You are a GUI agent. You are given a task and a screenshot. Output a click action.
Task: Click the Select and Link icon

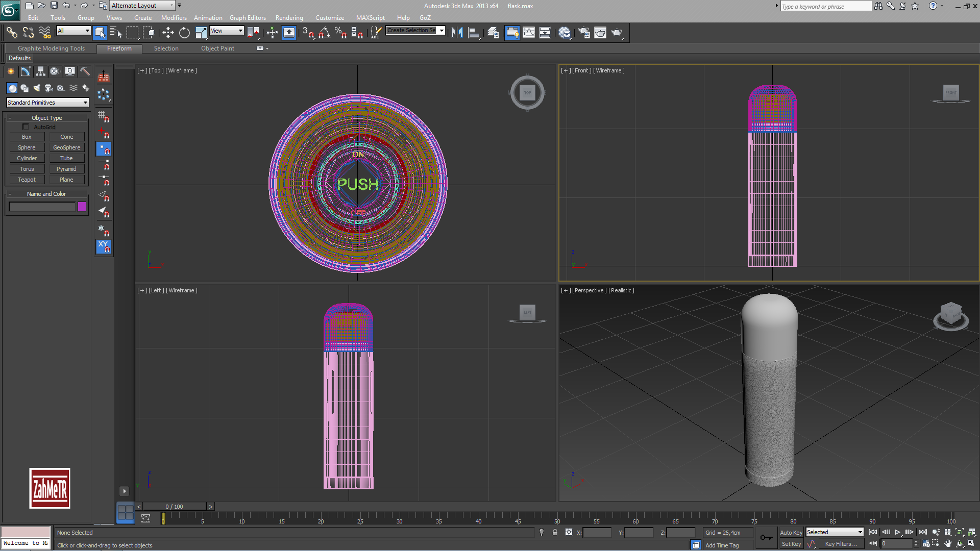coord(11,33)
